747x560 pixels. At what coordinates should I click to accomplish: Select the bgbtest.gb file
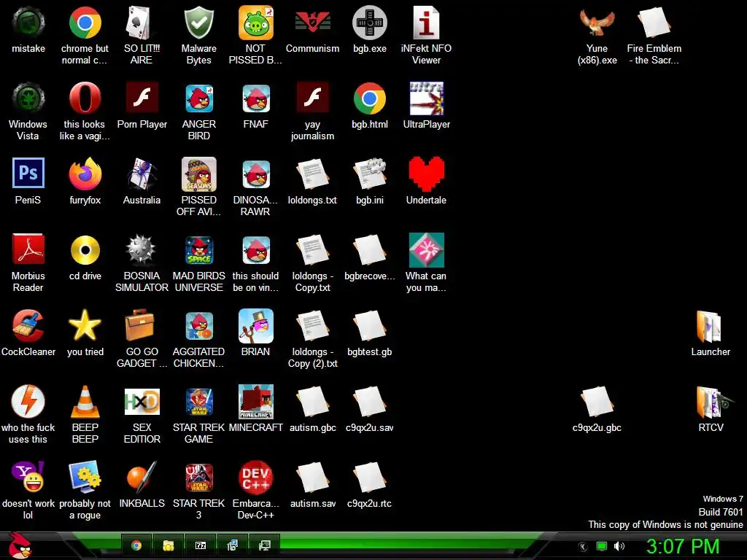tap(369, 326)
